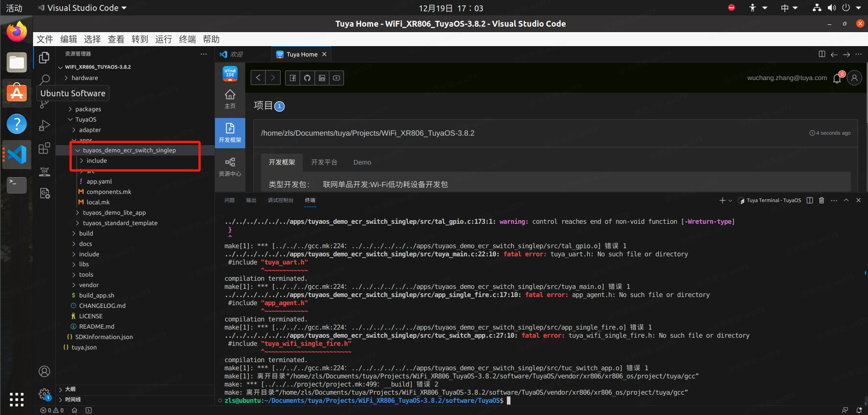Viewport: 868px width, 415px height.
Task: Open the 文件 menu
Action: pyautogui.click(x=45, y=39)
